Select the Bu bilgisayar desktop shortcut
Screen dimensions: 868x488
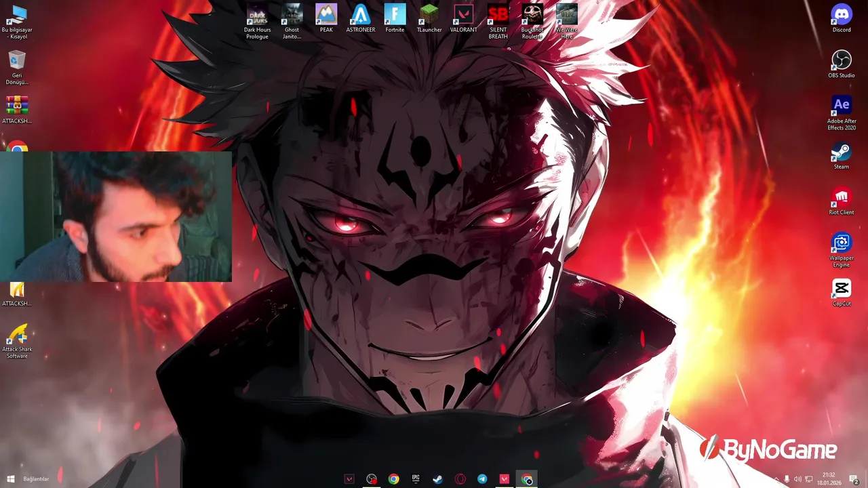pyautogui.click(x=17, y=21)
